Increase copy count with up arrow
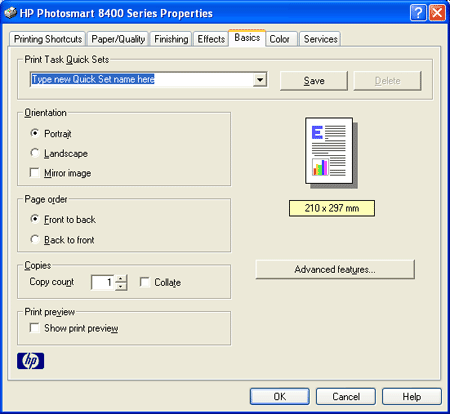Image resolution: width=450 pixels, height=414 pixels. [121, 278]
